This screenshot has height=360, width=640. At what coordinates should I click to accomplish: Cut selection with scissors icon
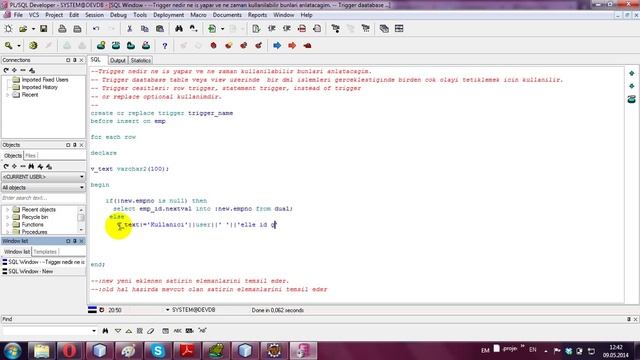tap(129, 29)
